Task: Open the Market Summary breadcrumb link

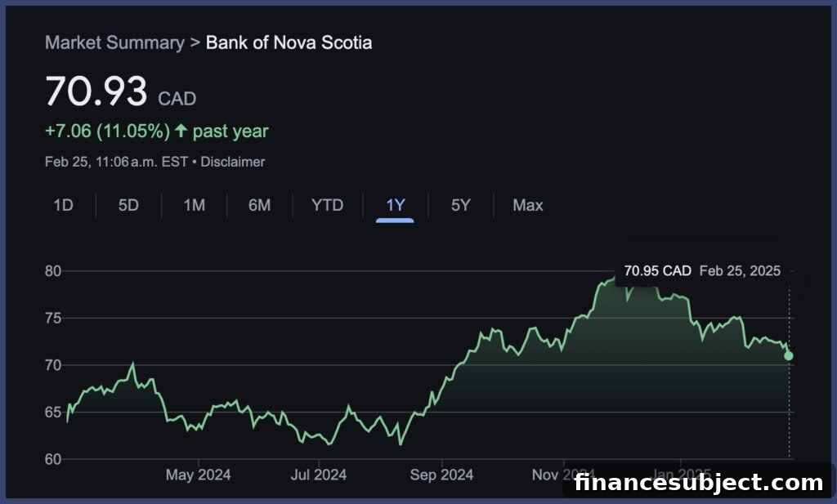Action: point(114,42)
